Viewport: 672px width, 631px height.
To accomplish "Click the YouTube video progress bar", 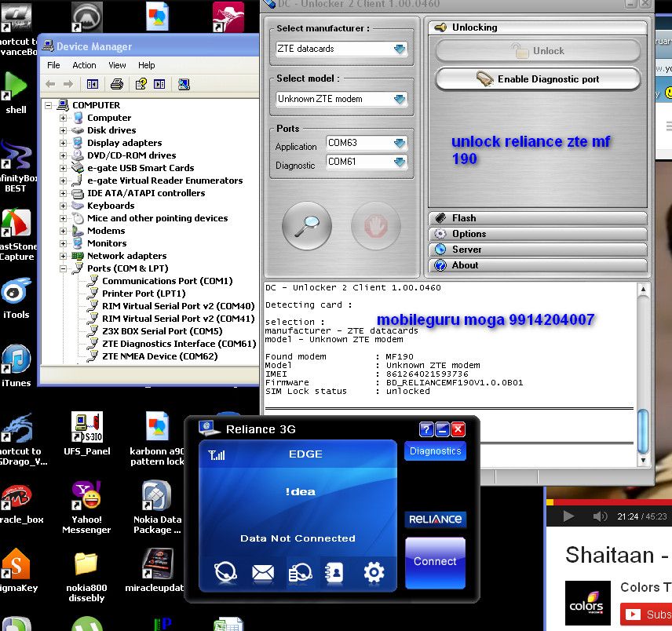I will tap(609, 502).
